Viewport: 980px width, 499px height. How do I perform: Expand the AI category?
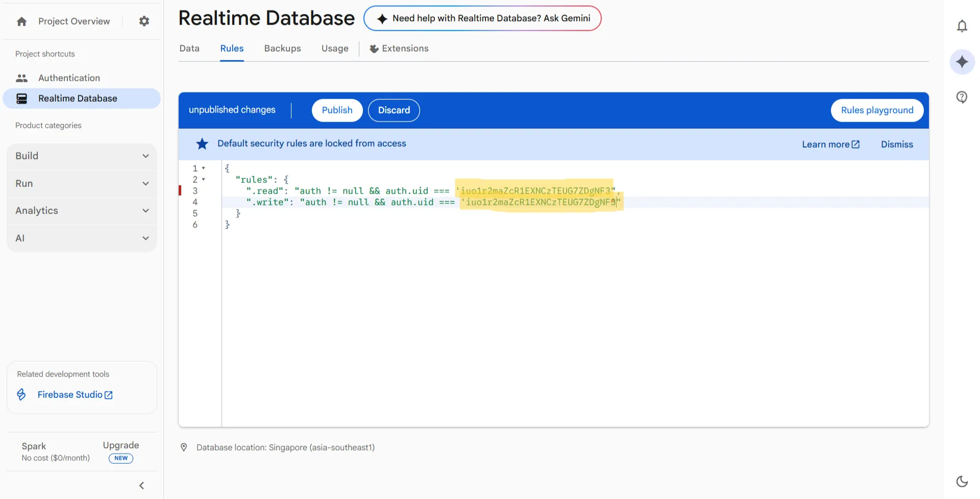[x=82, y=238]
